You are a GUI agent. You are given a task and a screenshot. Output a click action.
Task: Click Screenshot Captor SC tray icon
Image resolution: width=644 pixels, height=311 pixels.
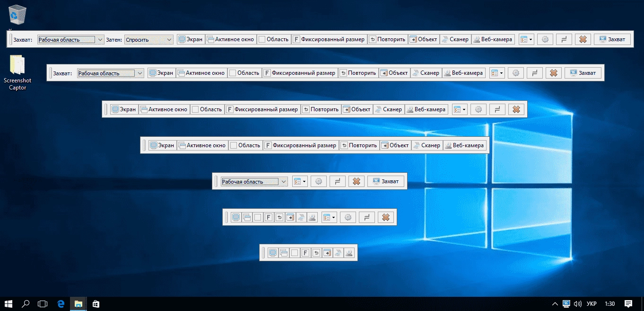point(566,303)
